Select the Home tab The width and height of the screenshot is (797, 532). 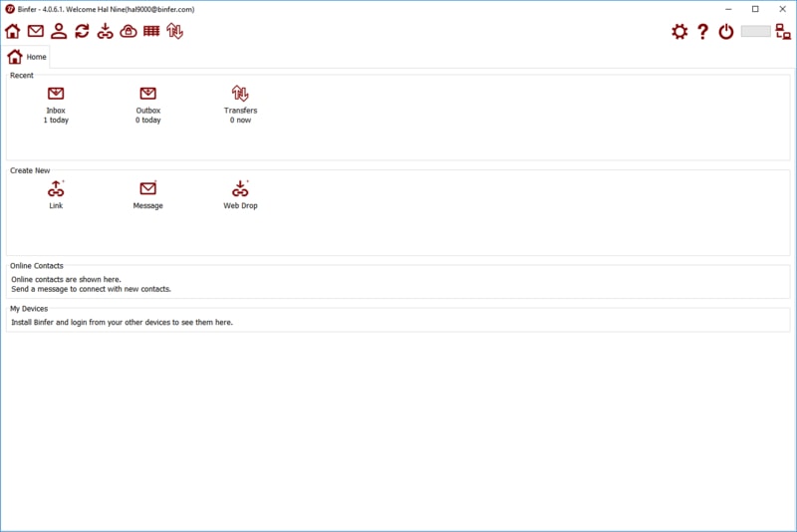coord(27,57)
